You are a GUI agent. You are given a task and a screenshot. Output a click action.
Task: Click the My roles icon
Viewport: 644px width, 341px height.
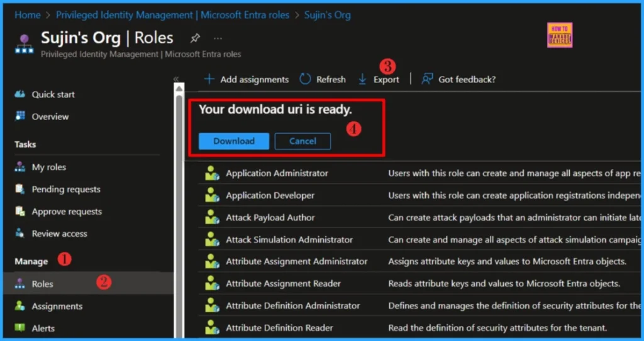tap(19, 167)
